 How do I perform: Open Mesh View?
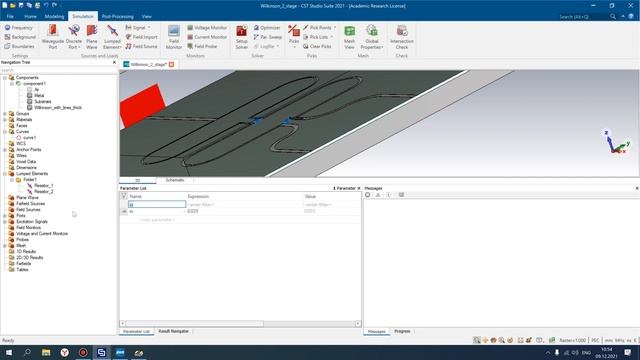(x=349, y=37)
